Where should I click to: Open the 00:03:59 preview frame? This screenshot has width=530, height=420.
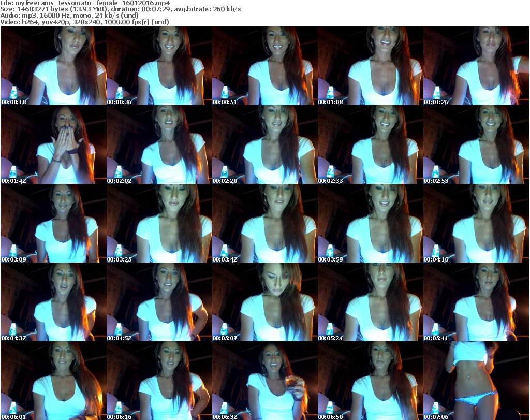(370, 223)
